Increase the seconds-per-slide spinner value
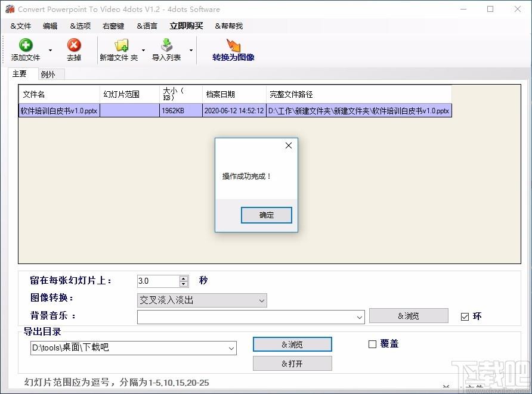 [184, 278]
